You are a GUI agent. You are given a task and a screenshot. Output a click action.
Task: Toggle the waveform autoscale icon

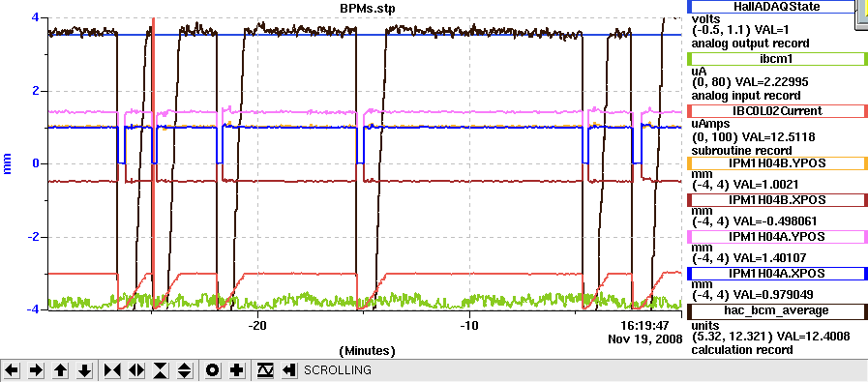265,370
